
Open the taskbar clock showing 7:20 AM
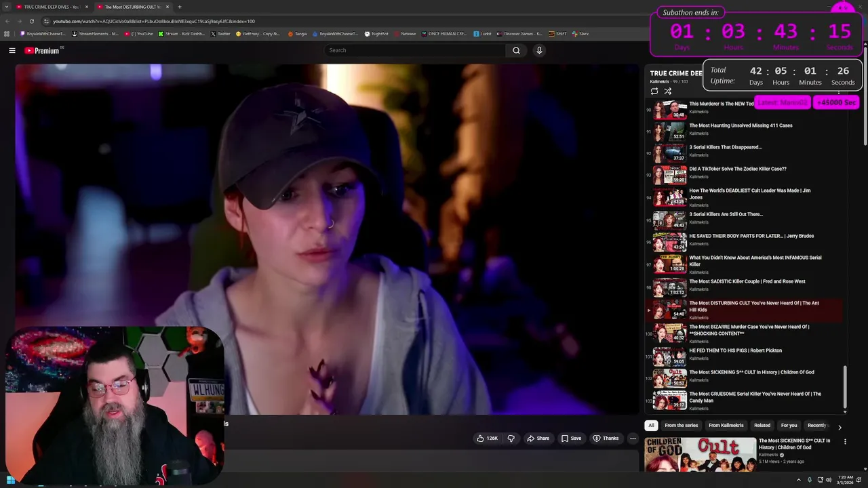(x=845, y=480)
